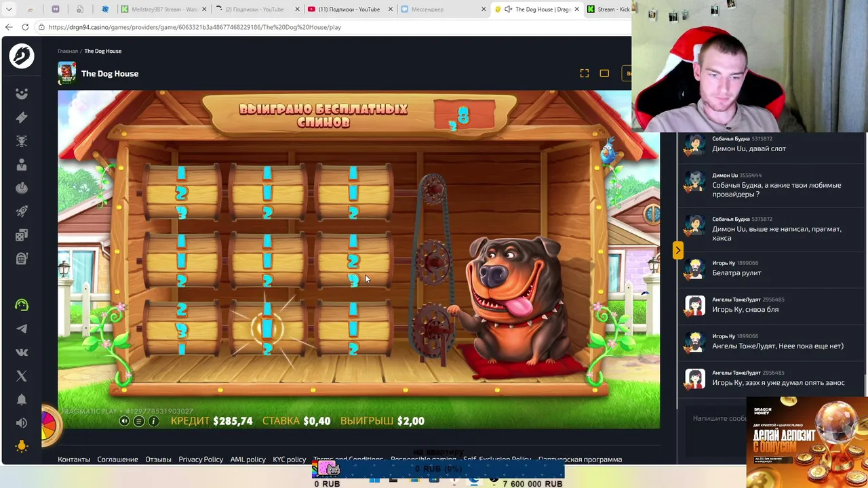Open the Соглашение footer link
This screenshot has height=488, width=868.
click(117, 460)
